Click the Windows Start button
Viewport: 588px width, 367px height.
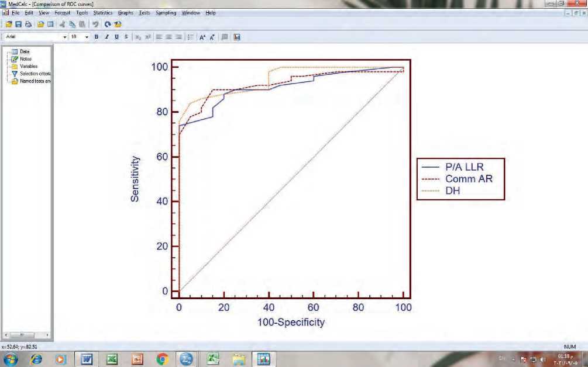pyautogui.click(x=11, y=359)
